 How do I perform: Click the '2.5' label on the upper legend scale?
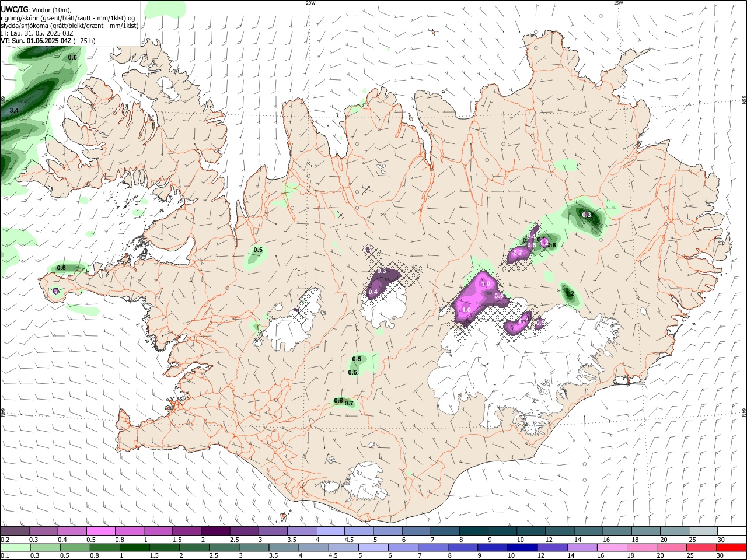[x=235, y=540]
